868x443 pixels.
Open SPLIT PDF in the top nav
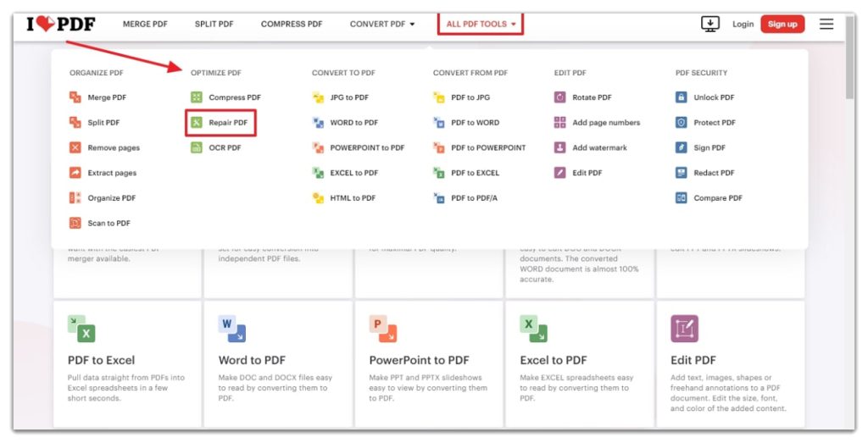(x=214, y=24)
